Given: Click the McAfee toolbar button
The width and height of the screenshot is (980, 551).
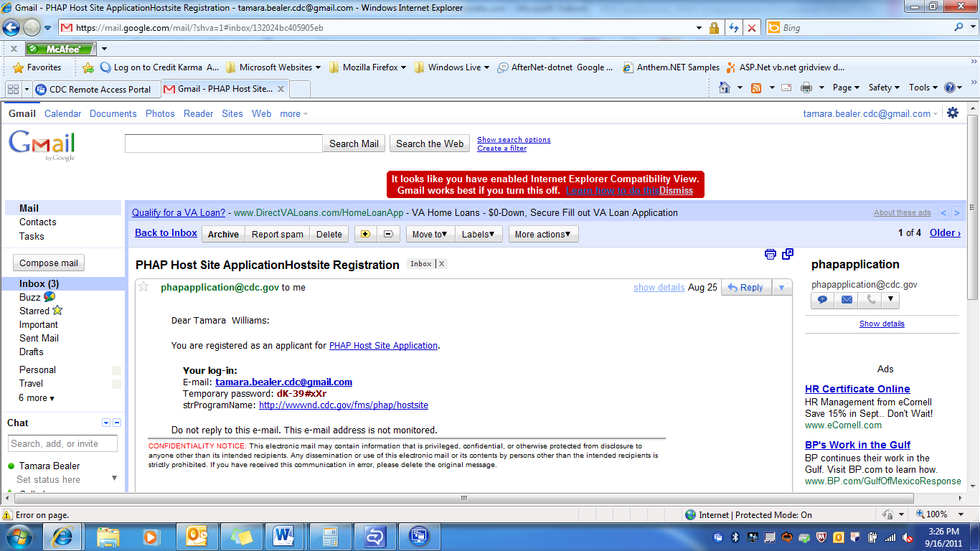Looking at the screenshot, I should tap(60, 49).
